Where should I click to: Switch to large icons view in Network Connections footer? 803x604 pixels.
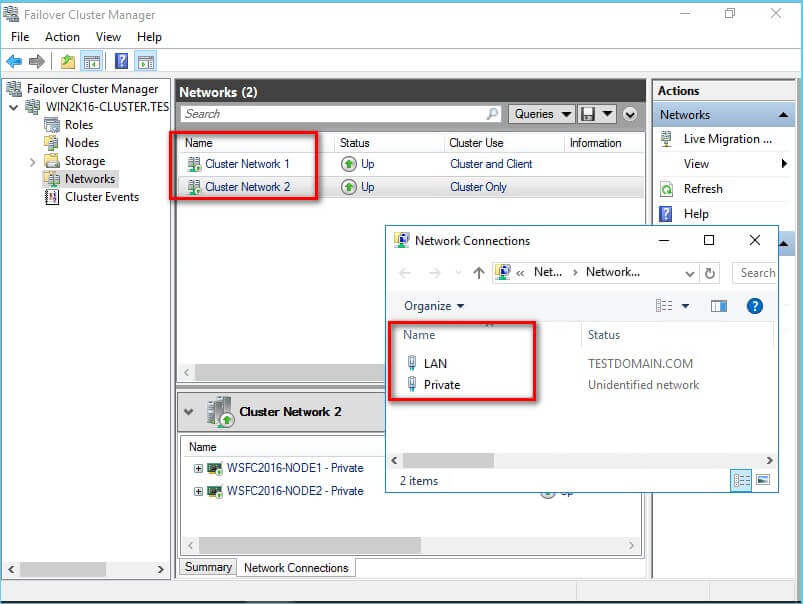pos(763,480)
